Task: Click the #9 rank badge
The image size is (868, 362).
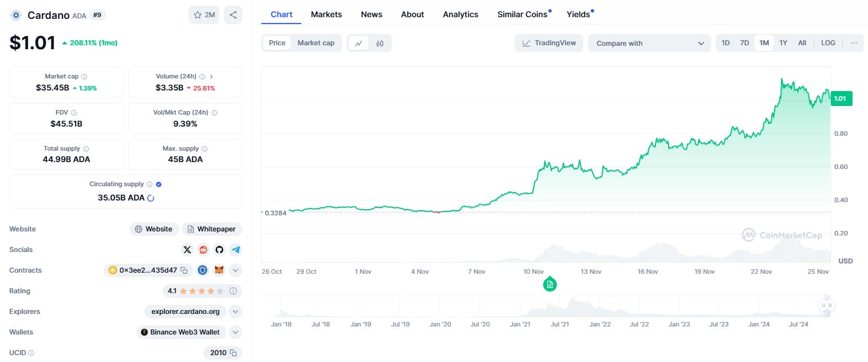Action: point(97,15)
